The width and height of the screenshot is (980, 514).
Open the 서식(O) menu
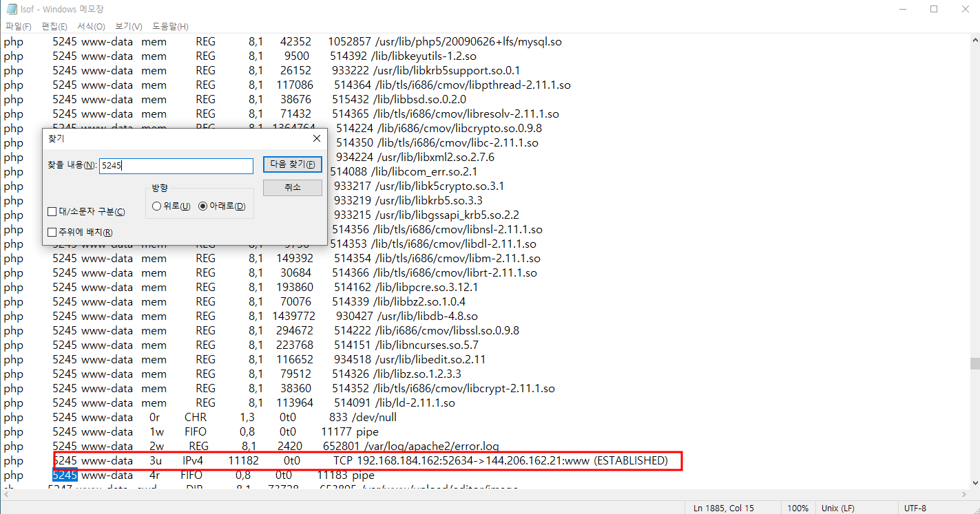91,26
